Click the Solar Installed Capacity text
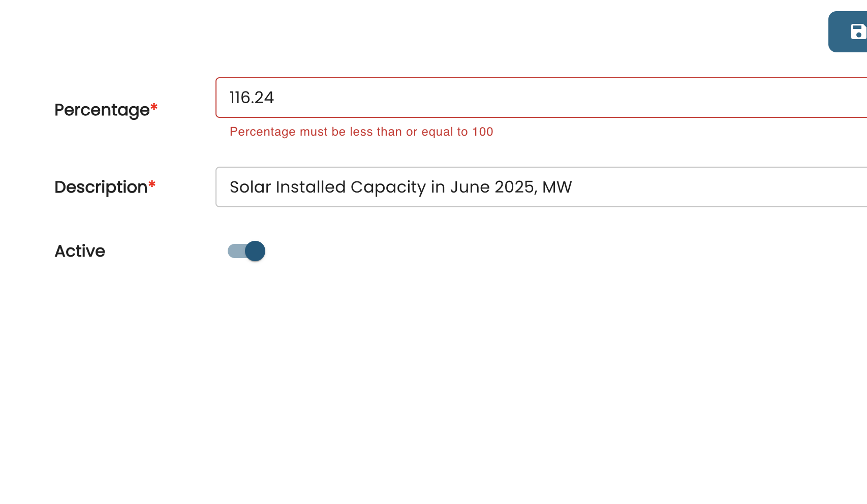This screenshot has height=504, width=867. 328,187
